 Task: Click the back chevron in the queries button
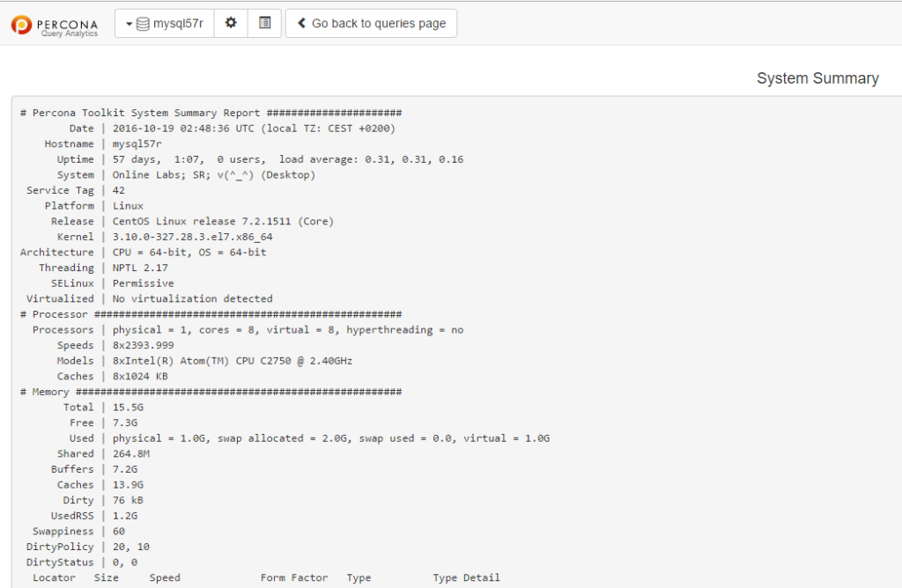pos(303,23)
